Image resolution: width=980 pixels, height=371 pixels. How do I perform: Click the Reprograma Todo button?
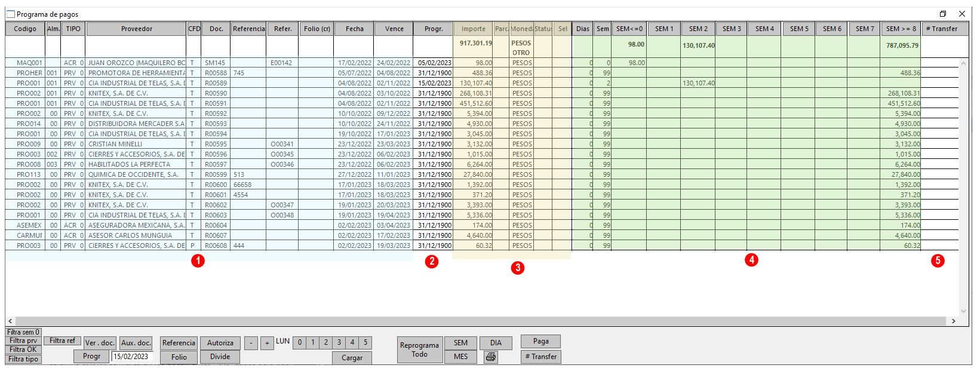[x=419, y=349]
